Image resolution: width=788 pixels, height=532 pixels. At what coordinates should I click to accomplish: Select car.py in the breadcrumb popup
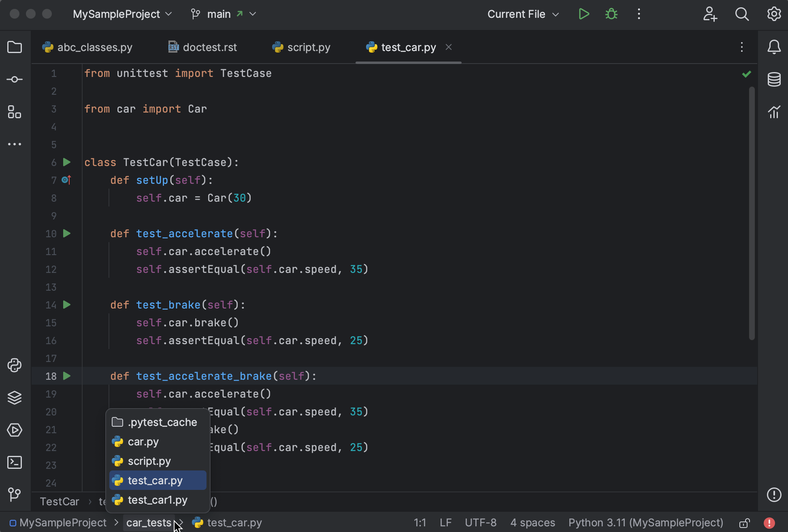(143, 441)
